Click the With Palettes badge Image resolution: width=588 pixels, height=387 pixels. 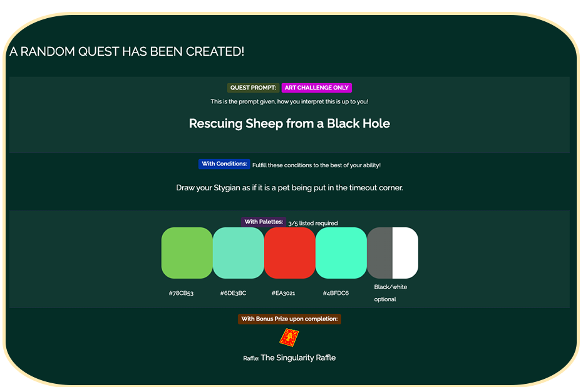click(263, 222)
